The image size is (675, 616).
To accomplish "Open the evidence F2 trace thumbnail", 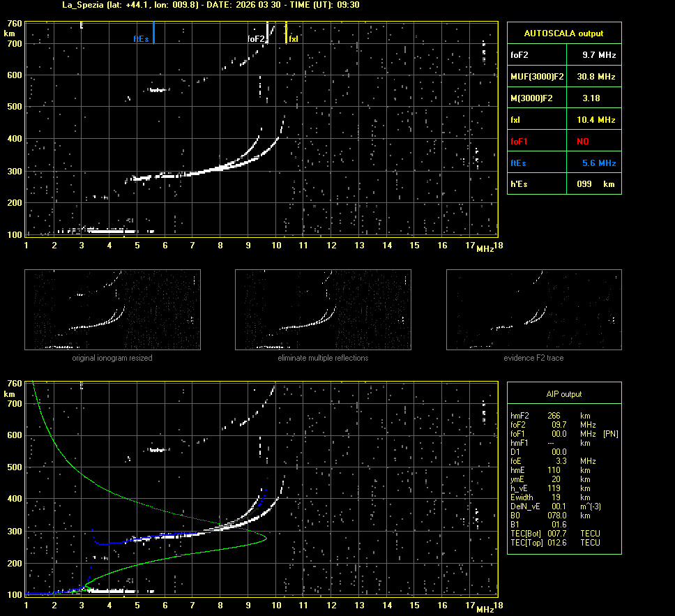I will point(533,310).
